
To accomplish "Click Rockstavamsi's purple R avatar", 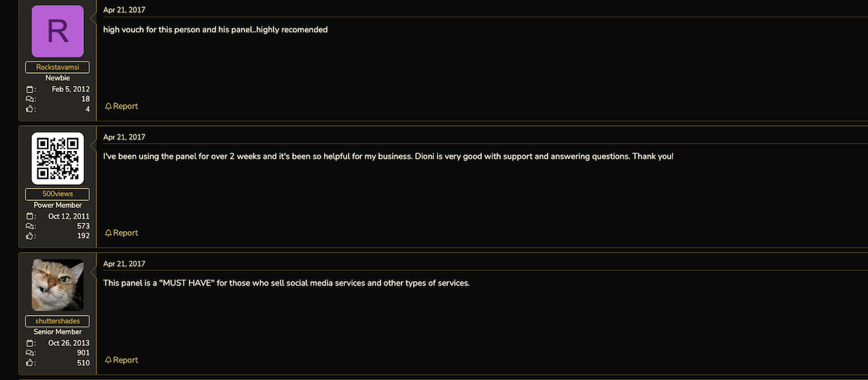I will [58, 32].
